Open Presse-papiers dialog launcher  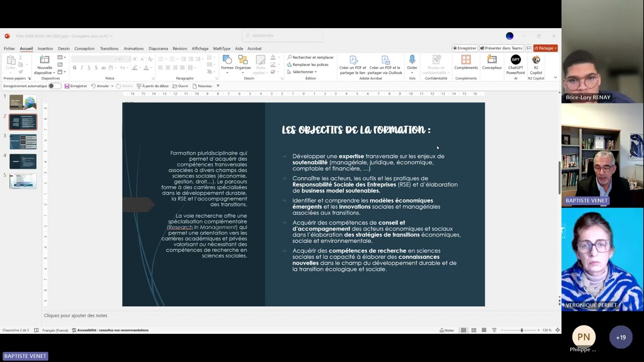pyautogui.click(x=29, y=78)
